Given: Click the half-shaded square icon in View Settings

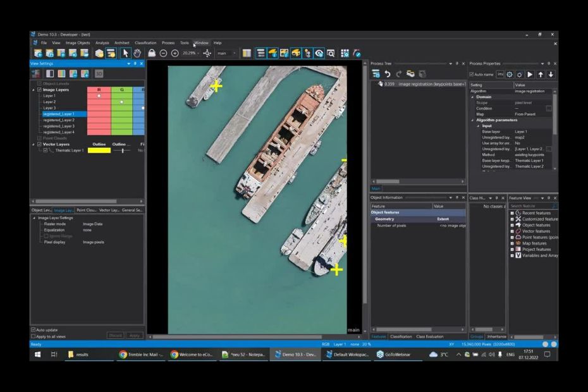Looking at the screenshot, I should click(x=50, y=73).
